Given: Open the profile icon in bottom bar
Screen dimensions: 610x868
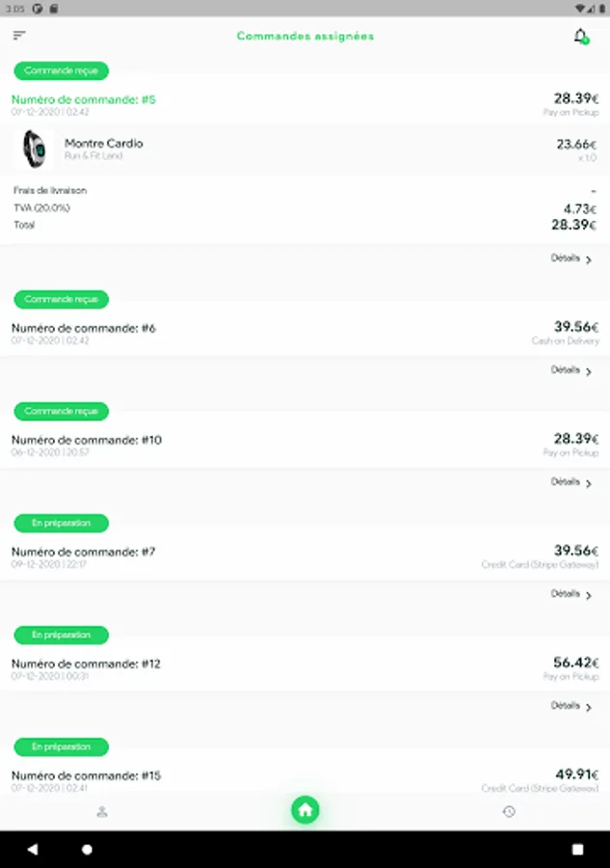Looking at the screenshot, I should pos(102,812).
